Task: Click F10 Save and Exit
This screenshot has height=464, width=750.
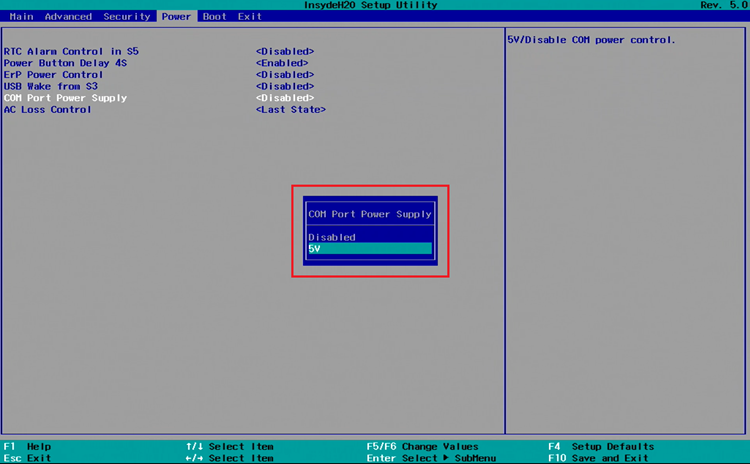Action: [x=600, y=458]
